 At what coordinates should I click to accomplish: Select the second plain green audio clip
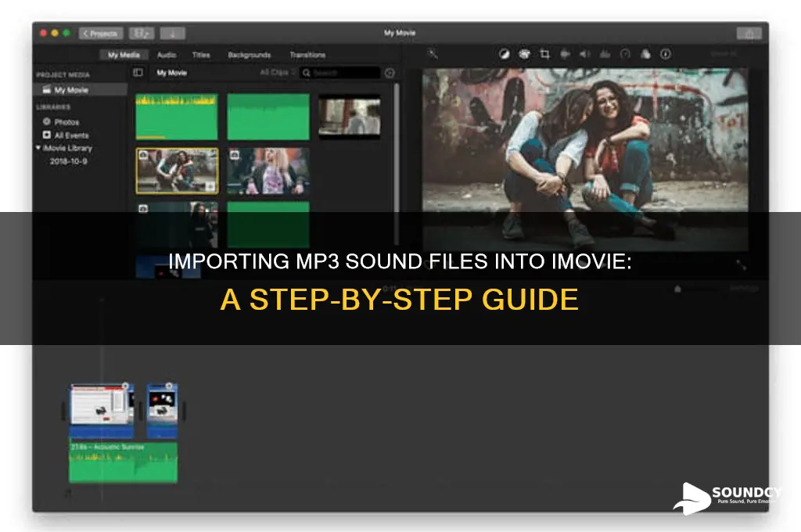point(268,117)
